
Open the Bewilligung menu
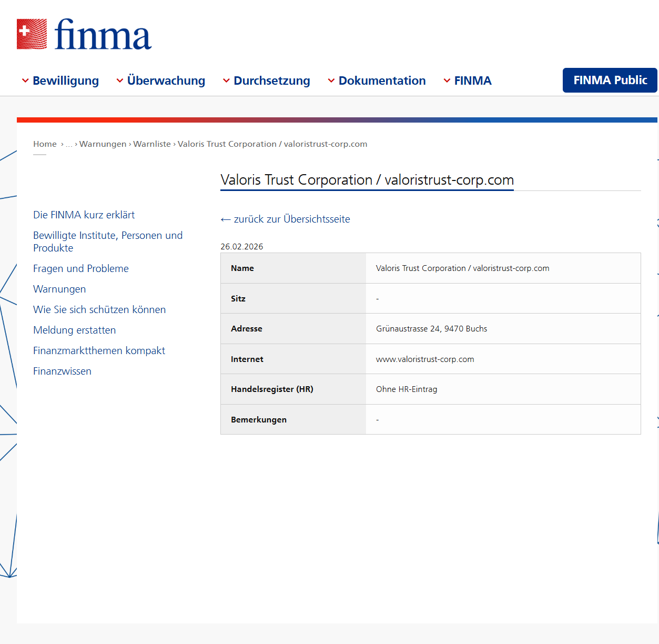[x=66, y=80]
